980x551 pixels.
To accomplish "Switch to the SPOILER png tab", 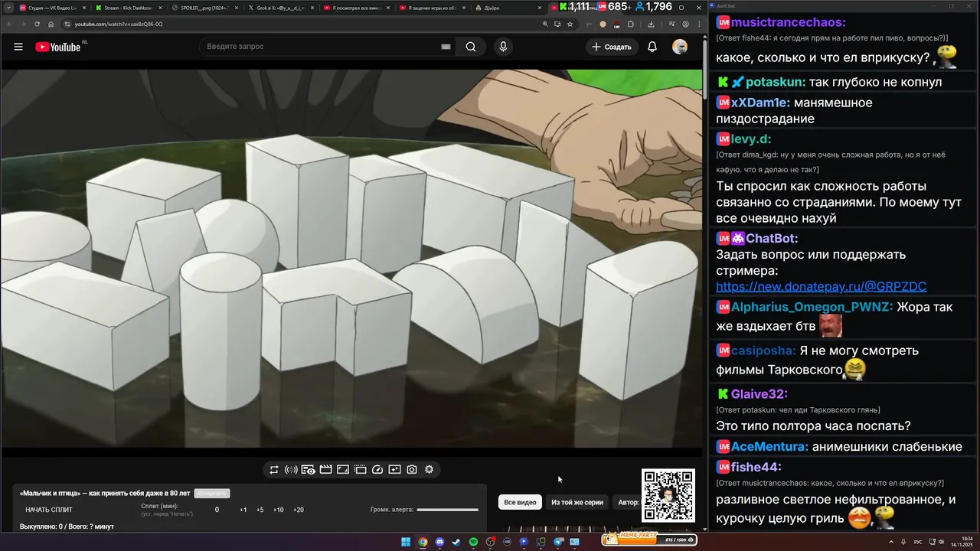I will (x=203, y=8).
